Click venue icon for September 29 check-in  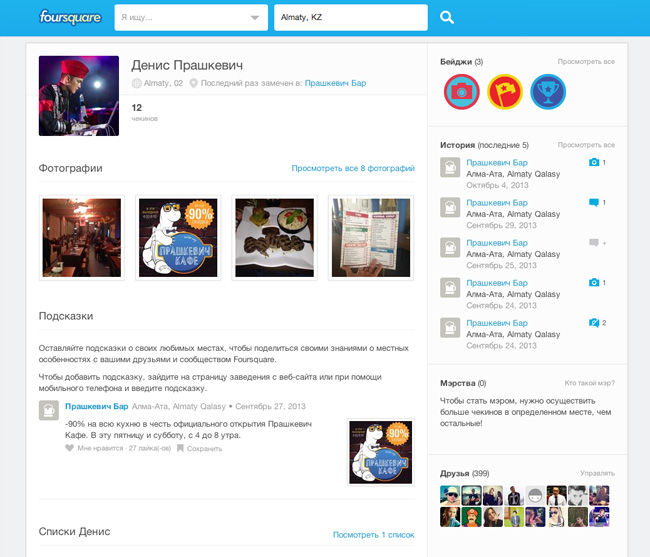(x=450, y=207)
